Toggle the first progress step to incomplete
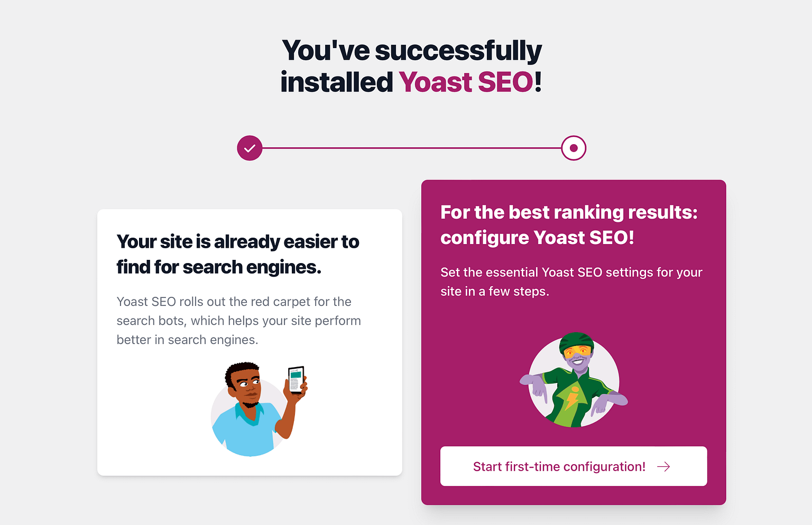 point(250,148)
